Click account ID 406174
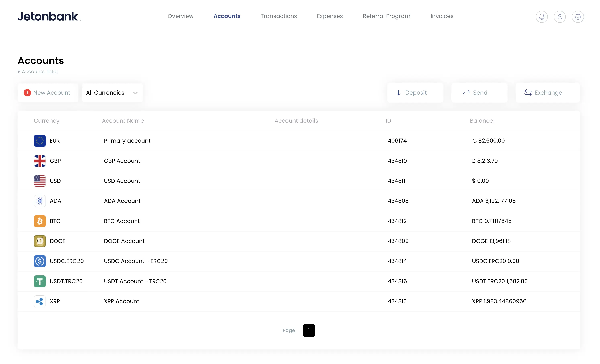The image size is (600, 364). tap(397, 141)
